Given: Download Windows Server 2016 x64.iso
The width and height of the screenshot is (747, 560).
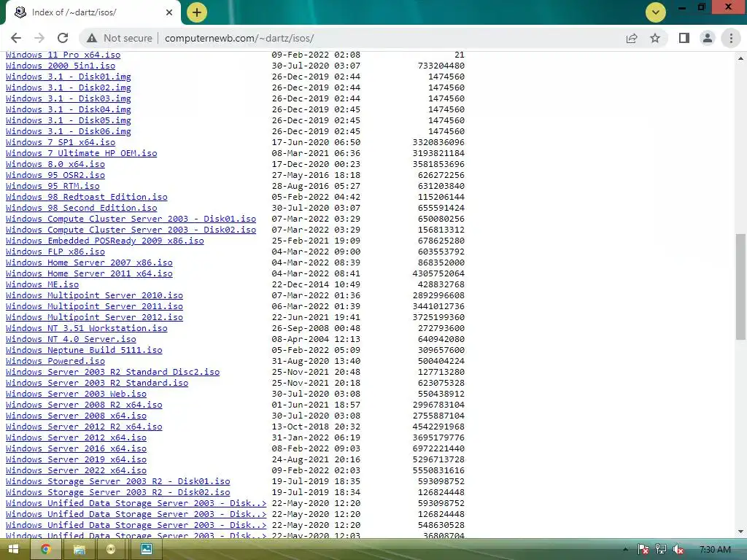Looking at the screenshot, I should click(x=76, y=449).
